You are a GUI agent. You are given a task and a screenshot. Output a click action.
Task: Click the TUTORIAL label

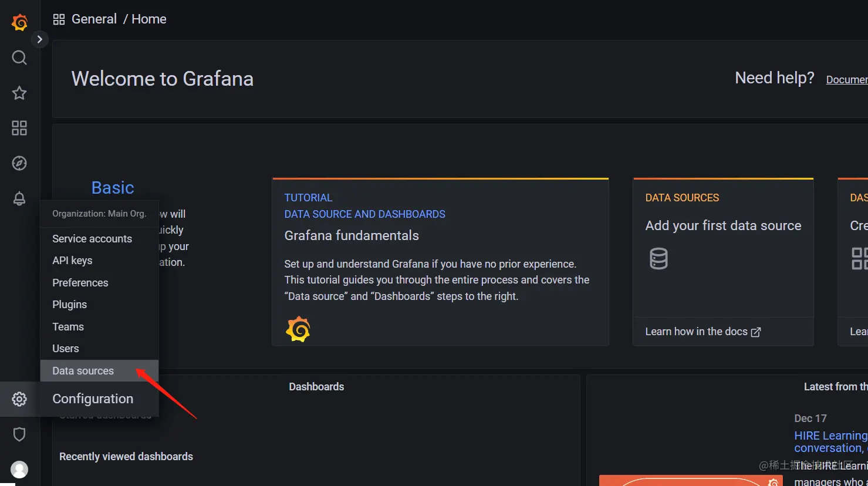tap(308, 198)
